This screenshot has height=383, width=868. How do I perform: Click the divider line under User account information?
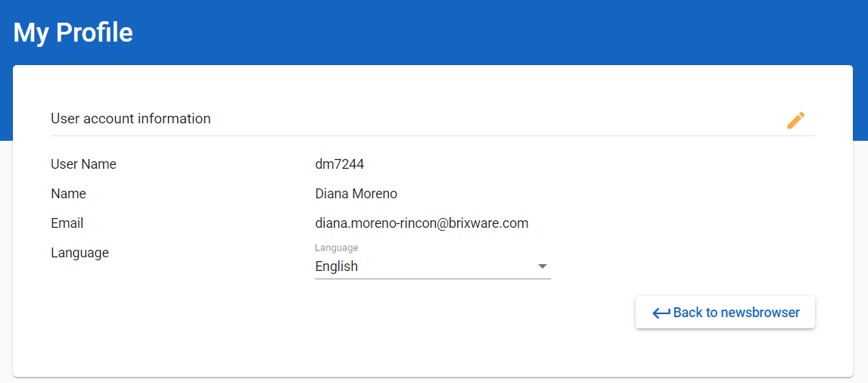(432, 136)
